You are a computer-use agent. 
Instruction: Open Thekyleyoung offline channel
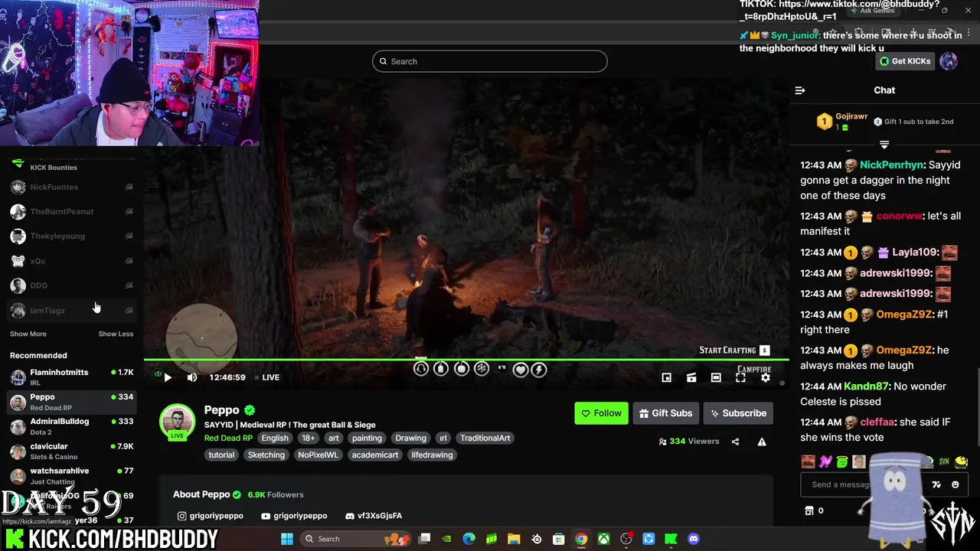click(72, 236)
